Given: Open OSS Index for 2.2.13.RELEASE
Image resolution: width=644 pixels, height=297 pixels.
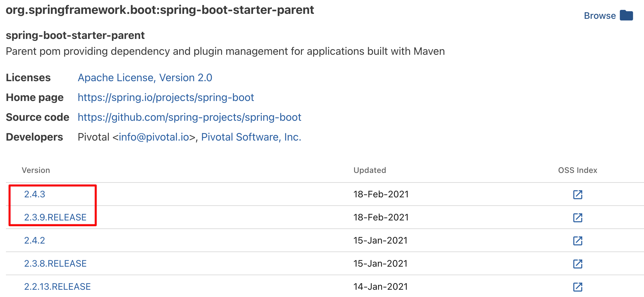Looking at the screenshot, I should pyautogui.click(x=578, y=287).
